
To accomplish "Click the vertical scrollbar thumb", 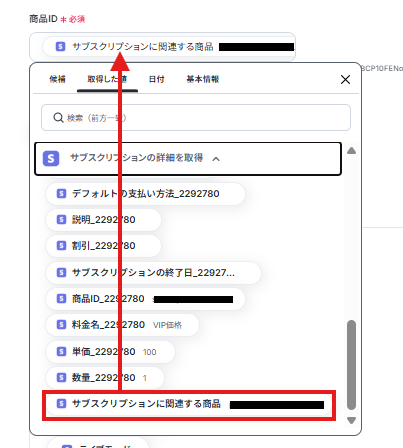I will 351,365.
